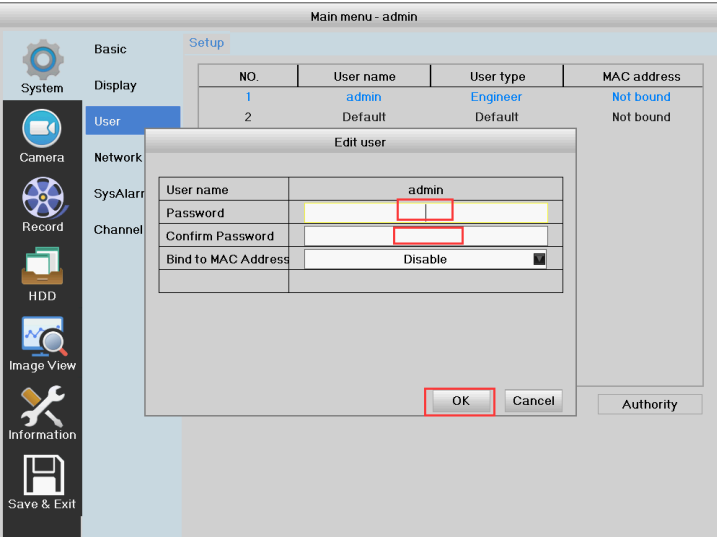The image size is (717, 537).
Task: Select the User submenu item
Action: pos(133,121)
